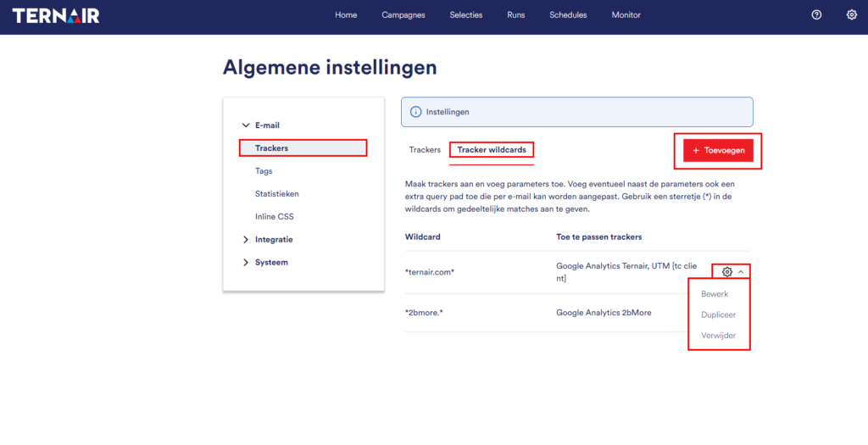Select Inline CSS in the sidebar
Viewport: 868px width, 445px height.
(274, 216)
